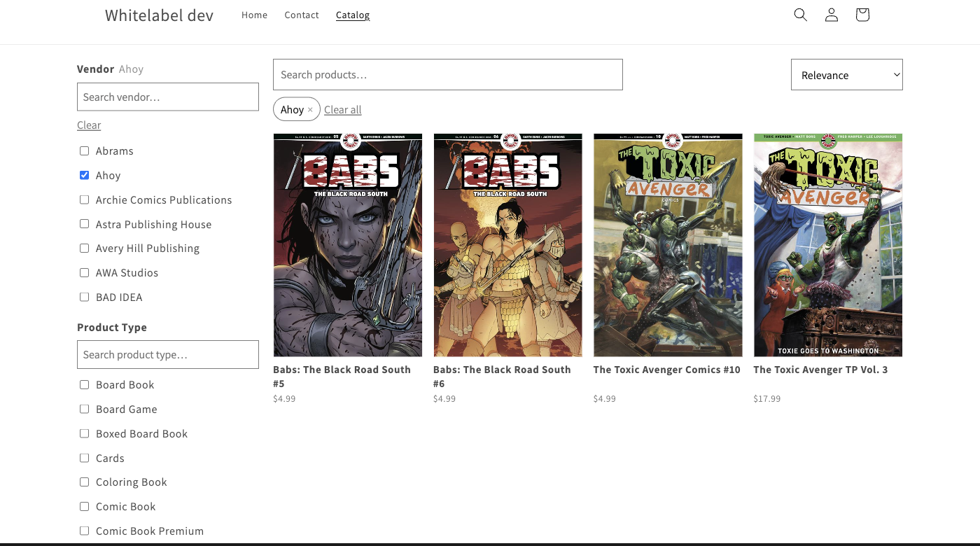980x546 pixels.
Task: Open The Toxic Avenger TP Vol. 3 title
Action: [820, 370]
